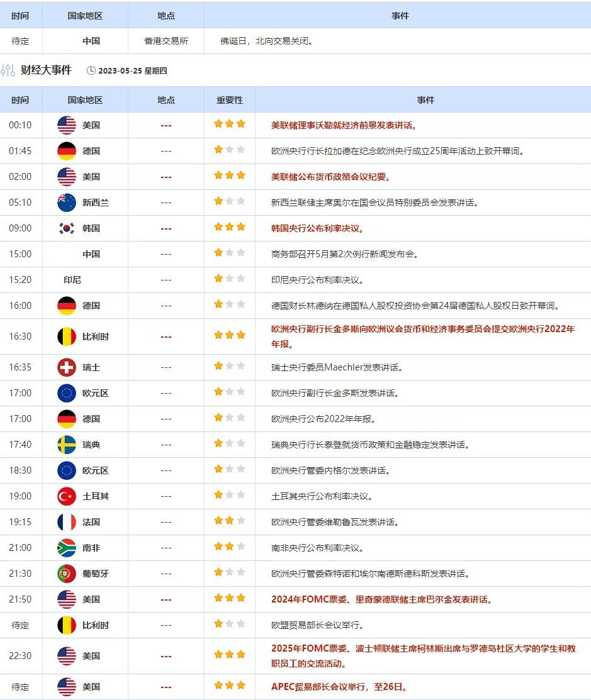
Task: Click the clock icon before 2023-05-25
Action: 91,71
